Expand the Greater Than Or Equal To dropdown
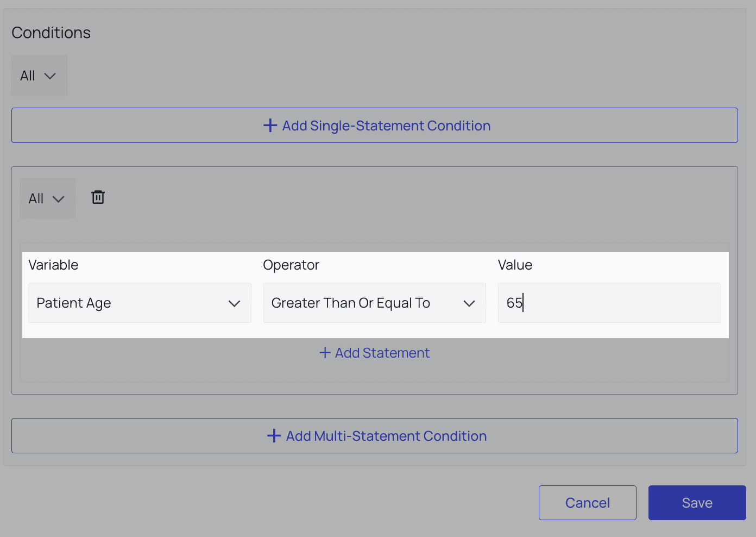Image resolution: width=756 pixels, height=537 pixels. (x=374, y=303)
